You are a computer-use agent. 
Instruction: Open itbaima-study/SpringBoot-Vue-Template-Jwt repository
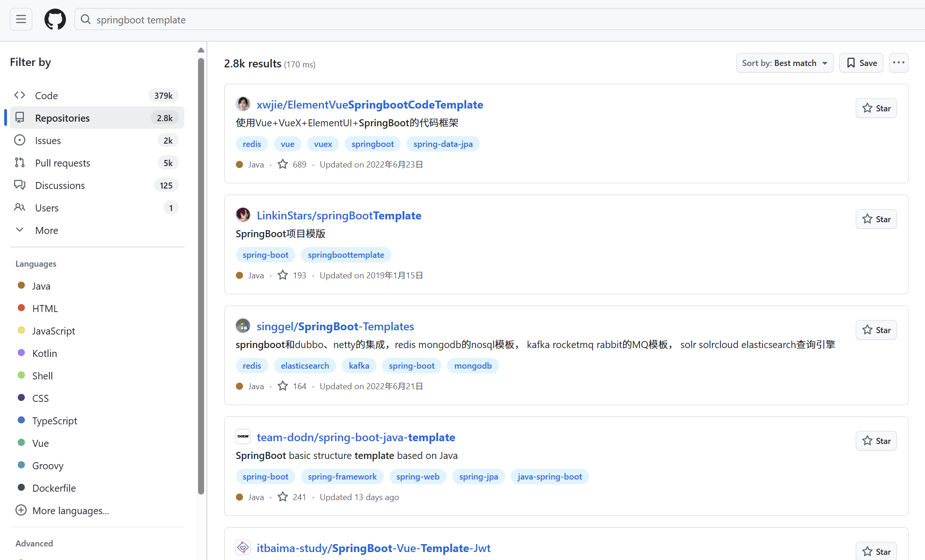[x=374, y=548]
